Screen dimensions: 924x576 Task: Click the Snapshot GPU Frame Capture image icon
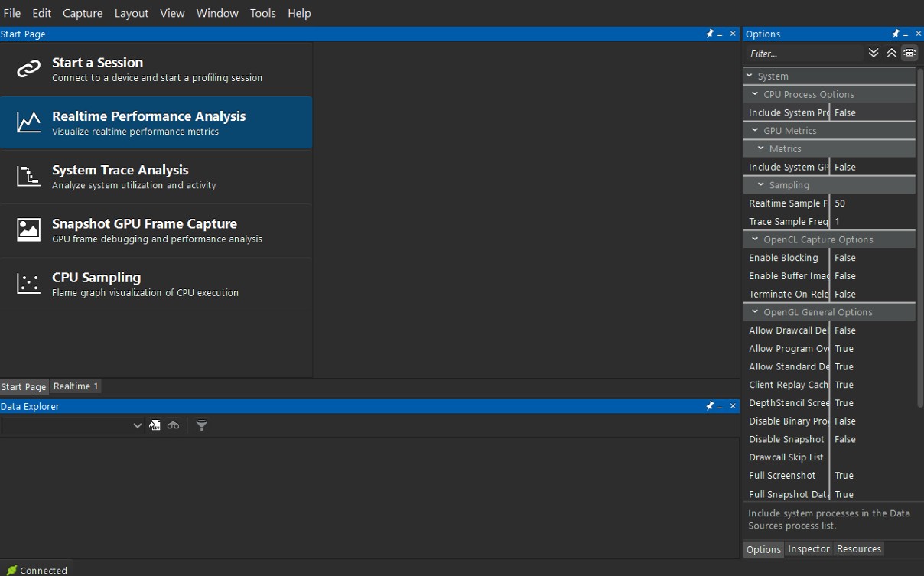[28, 230]
